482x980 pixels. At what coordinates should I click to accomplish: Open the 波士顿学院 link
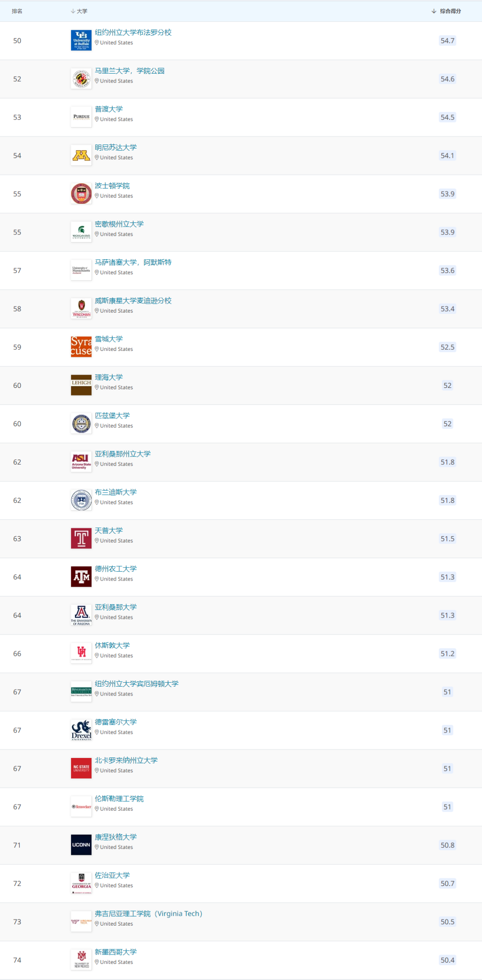112,185
